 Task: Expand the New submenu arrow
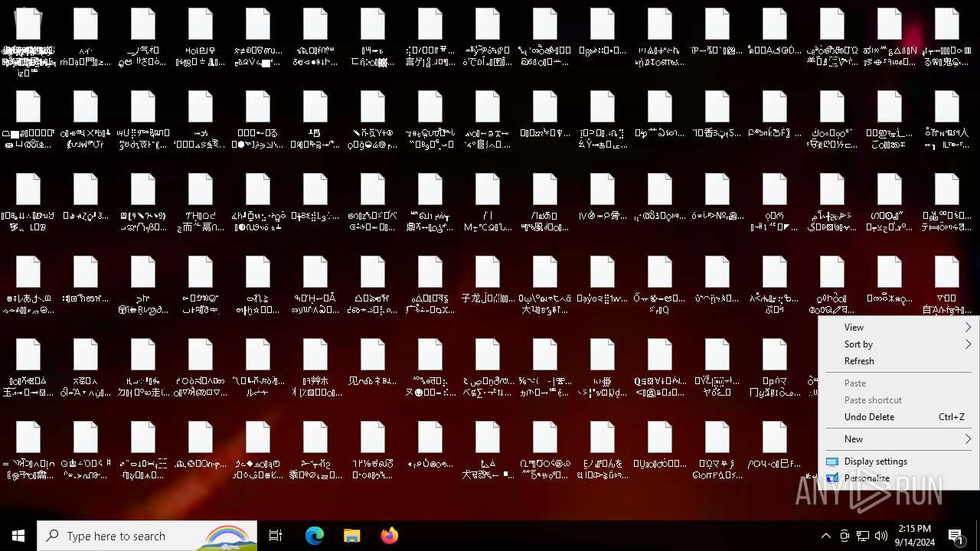(x=968, y=439)
